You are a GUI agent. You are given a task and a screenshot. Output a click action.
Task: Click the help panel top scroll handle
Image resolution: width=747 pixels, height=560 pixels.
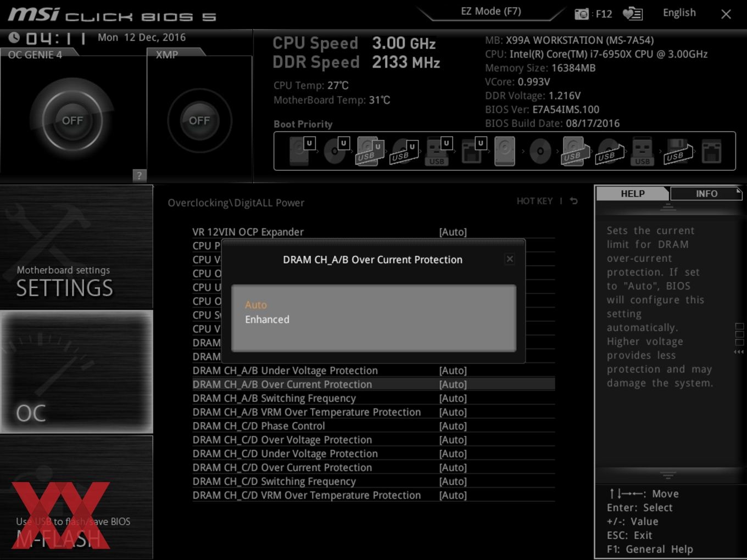[x=668, y=206]
